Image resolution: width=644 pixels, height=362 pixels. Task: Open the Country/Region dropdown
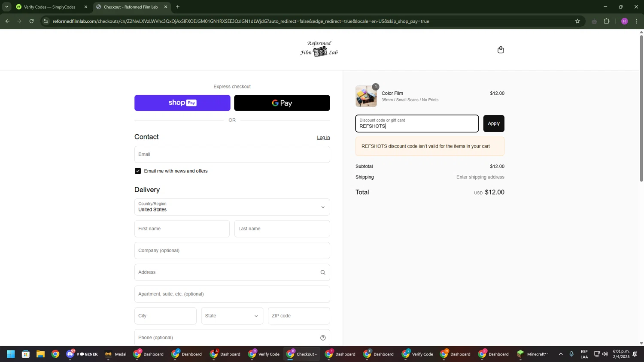pos(232,207)
